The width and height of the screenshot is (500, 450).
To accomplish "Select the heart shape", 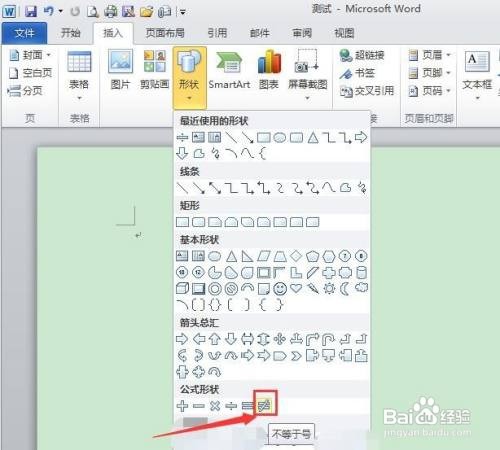I will click(x=296, y=288).
